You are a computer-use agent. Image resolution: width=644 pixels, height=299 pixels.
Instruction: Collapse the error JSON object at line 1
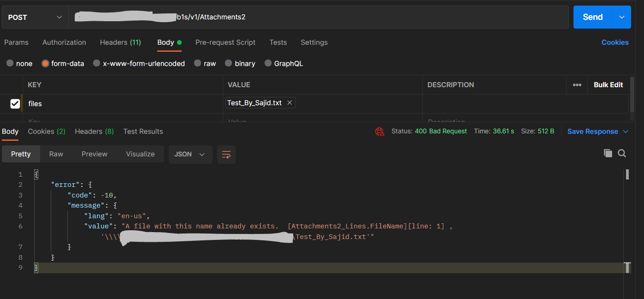tap(36, 174)
